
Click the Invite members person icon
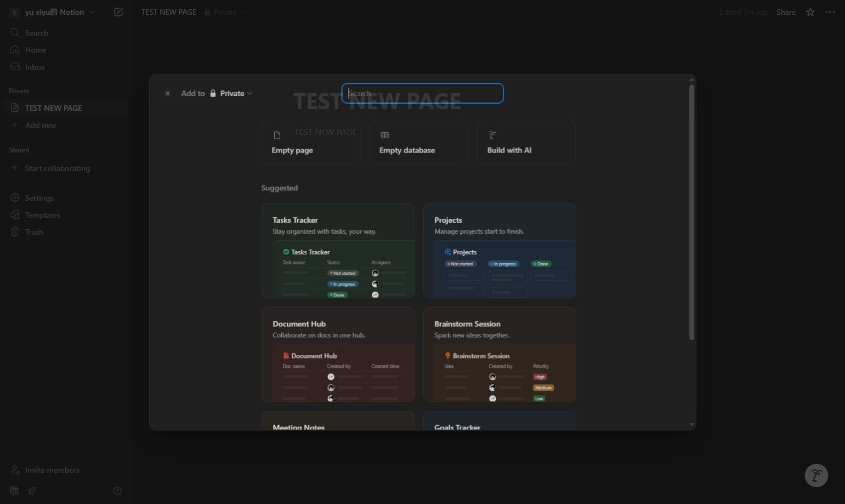point(15,470)
